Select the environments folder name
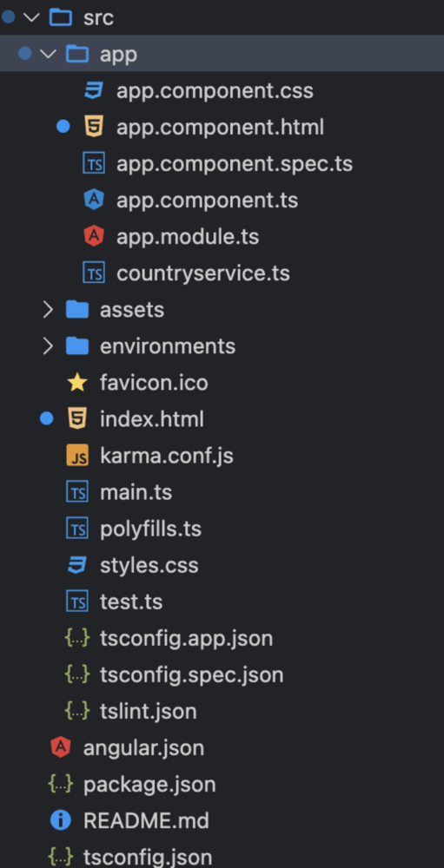The image size is (444, 868). point(168,346)
